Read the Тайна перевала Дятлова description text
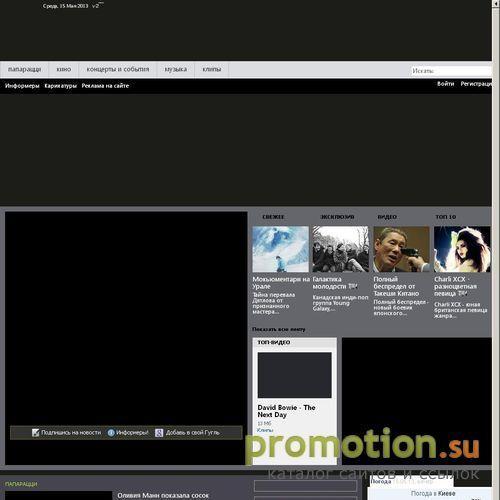The height and width of the screenshot is (500, 500). pos(274,303)
